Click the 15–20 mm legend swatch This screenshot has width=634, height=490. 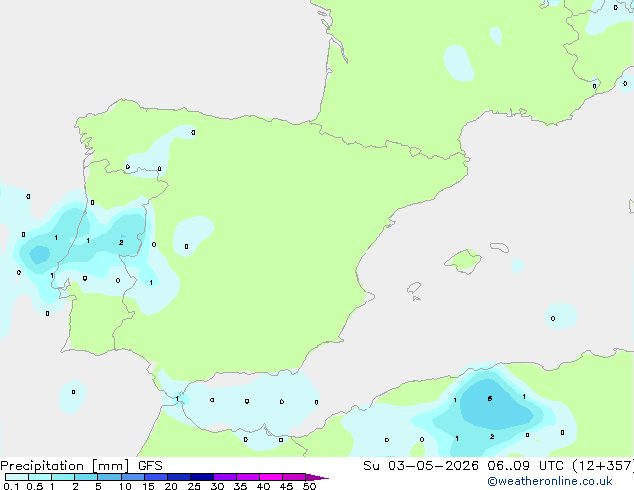(156, 477)
